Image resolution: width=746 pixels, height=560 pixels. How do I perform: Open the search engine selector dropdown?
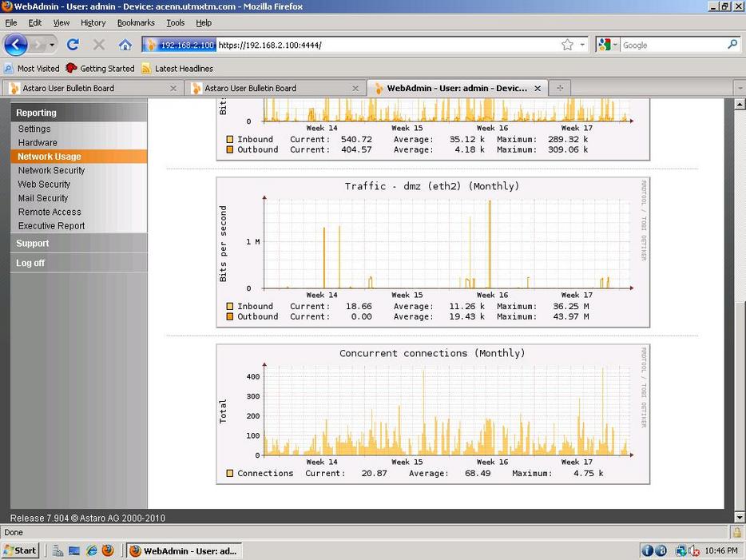[608, 45]
